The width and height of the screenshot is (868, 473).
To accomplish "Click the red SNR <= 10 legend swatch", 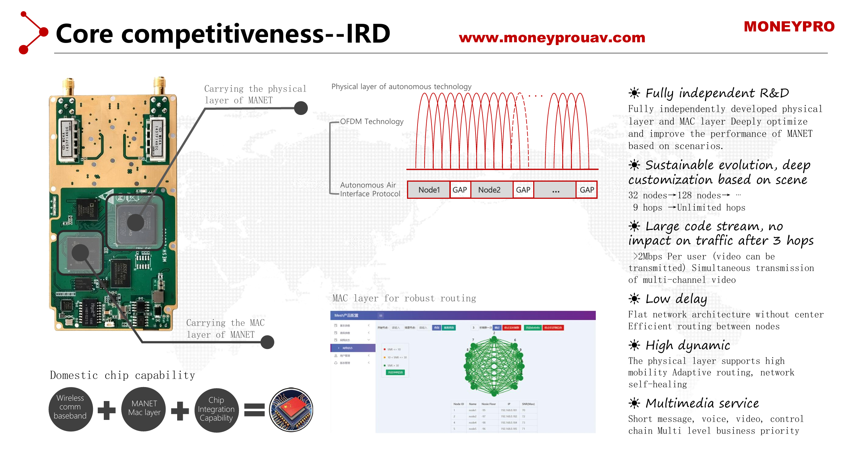I will (385, 349).
